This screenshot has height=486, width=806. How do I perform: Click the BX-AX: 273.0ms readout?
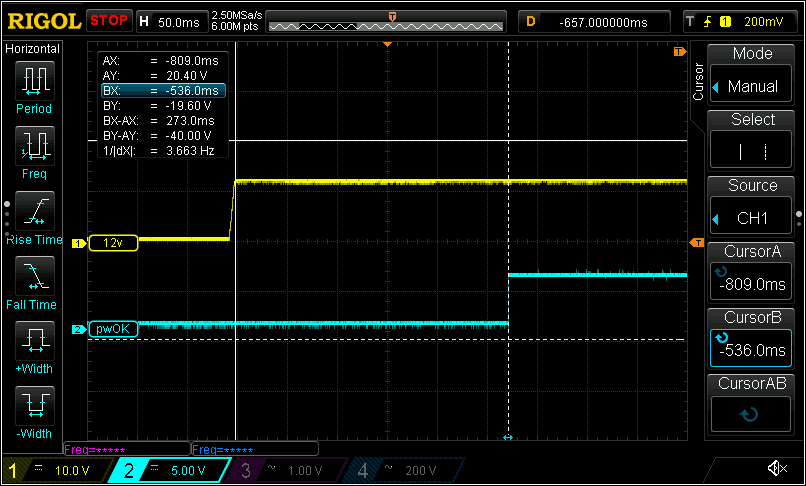(x=159, y=120)
